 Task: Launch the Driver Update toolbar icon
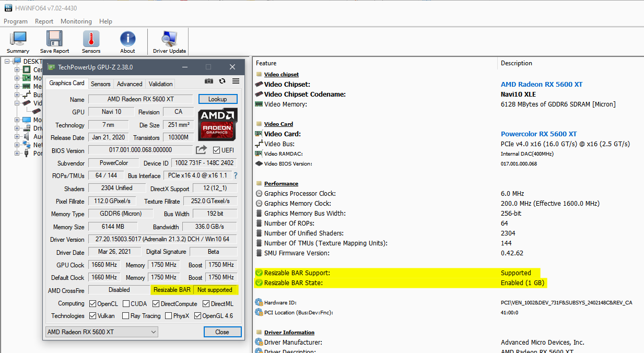pos(169,39)
